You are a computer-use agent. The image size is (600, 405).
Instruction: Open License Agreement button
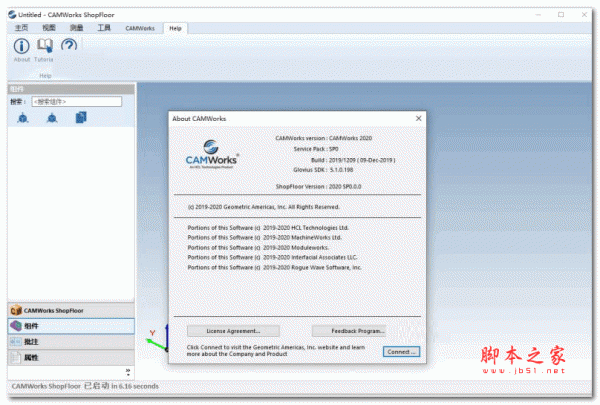(x=233, y=331)
